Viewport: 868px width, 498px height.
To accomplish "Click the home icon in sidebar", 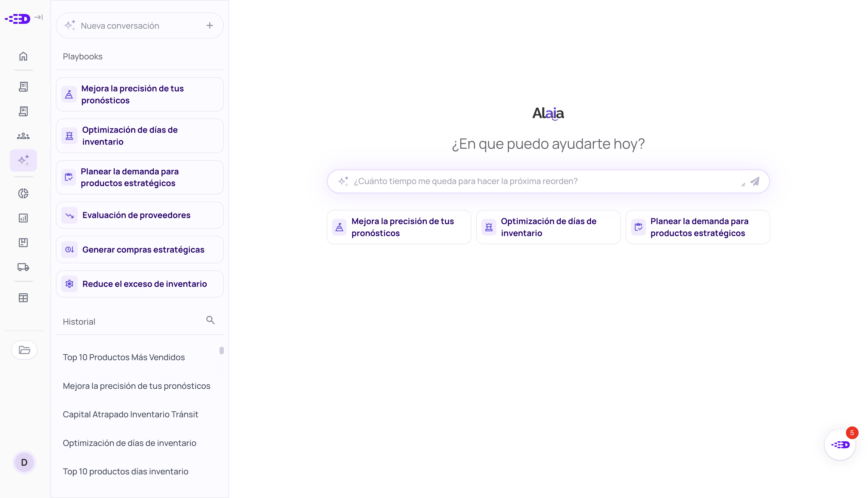I will (23, 56).
